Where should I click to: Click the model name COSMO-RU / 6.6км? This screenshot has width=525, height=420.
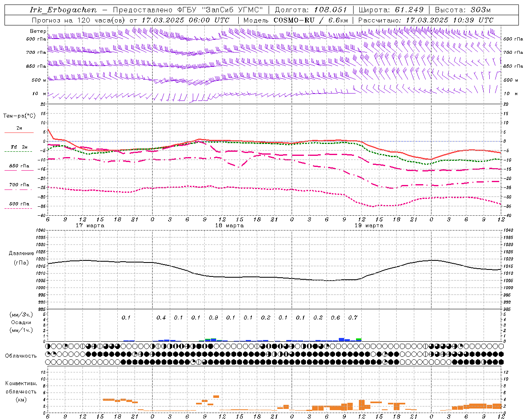pyautogui.click(x=311, y=20)
